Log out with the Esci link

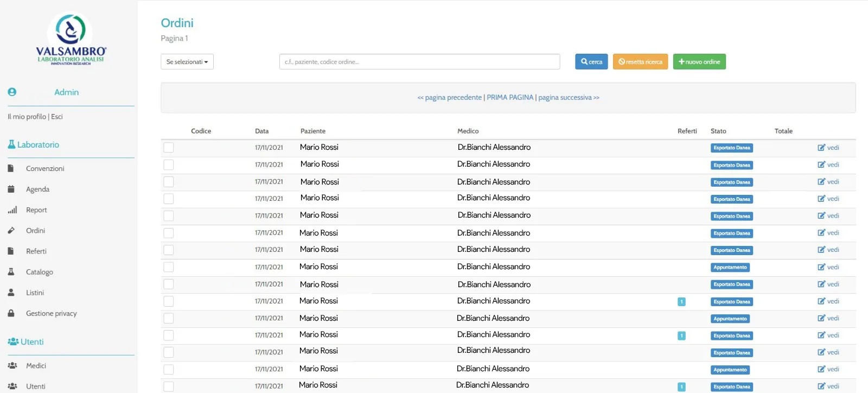(57, 117)
